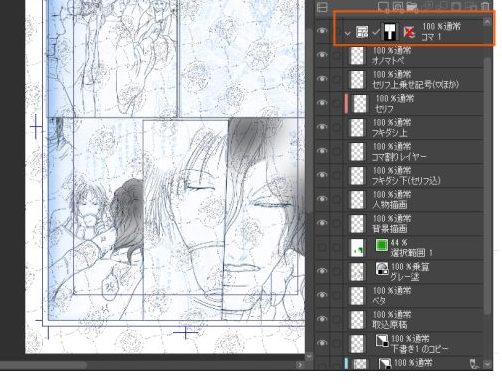Click the cyan color bar on the bottom layer

(x=346, y=363)
